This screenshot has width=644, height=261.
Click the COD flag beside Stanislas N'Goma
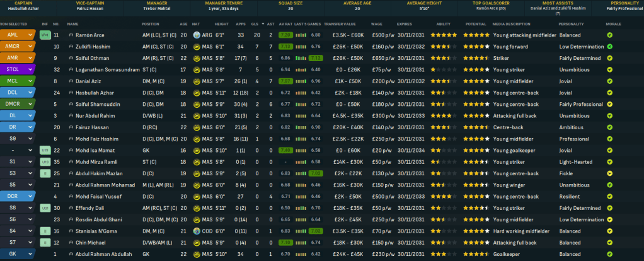(x=197, y=231)
